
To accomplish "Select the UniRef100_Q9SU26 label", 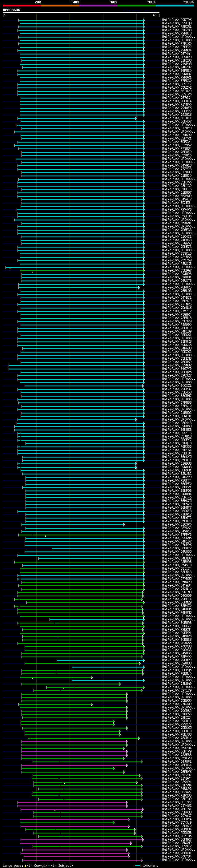I will (176, 115).
